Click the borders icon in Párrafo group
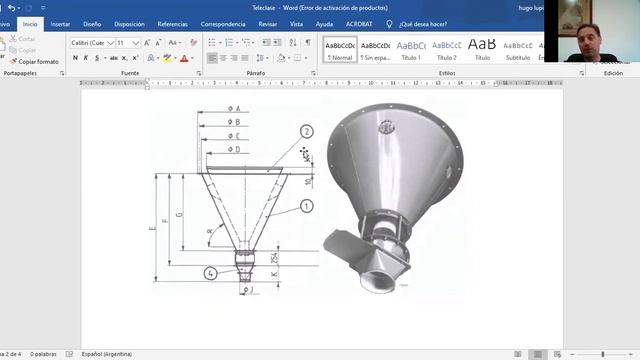The image size is (640, 360). pyautogui.click(x=297, y=58)
